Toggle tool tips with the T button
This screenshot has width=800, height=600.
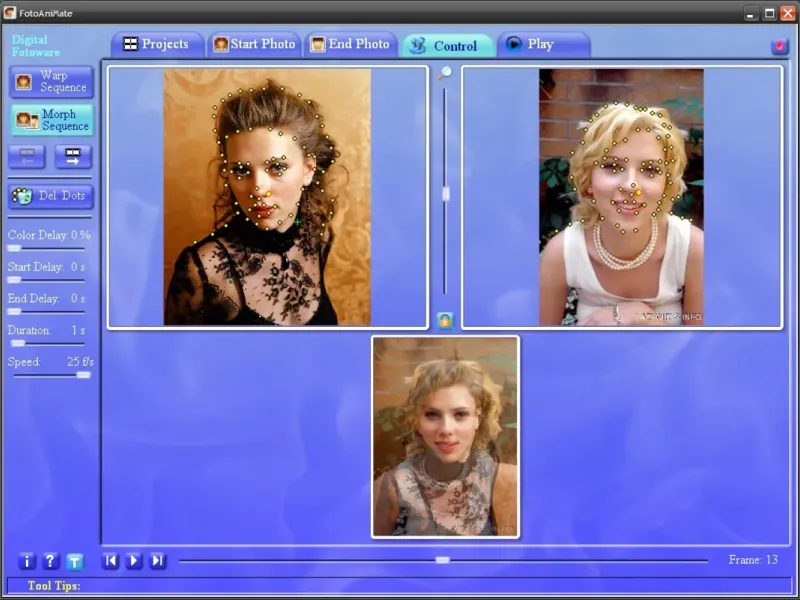(74, 562)
